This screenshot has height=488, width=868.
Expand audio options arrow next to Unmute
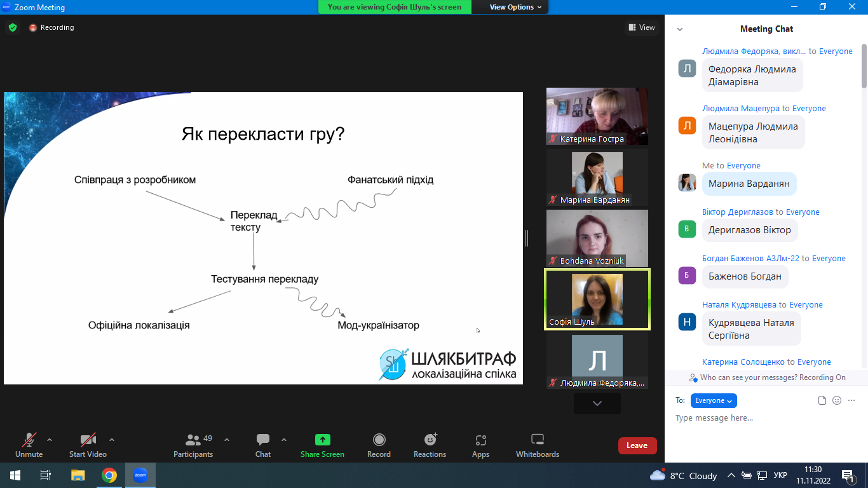click(x=50, y=439)
